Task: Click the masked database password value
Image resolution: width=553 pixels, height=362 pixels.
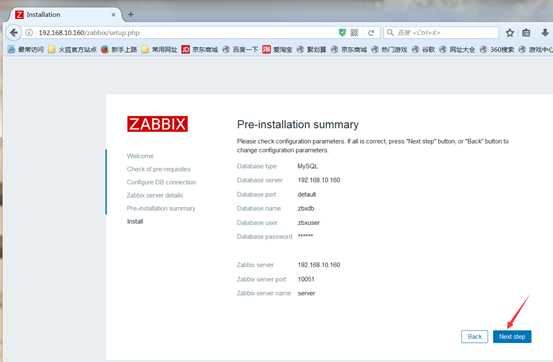Action: [305, 236]
